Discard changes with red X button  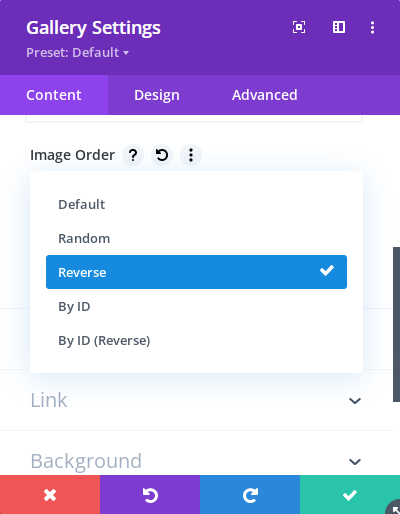[50, 495]
